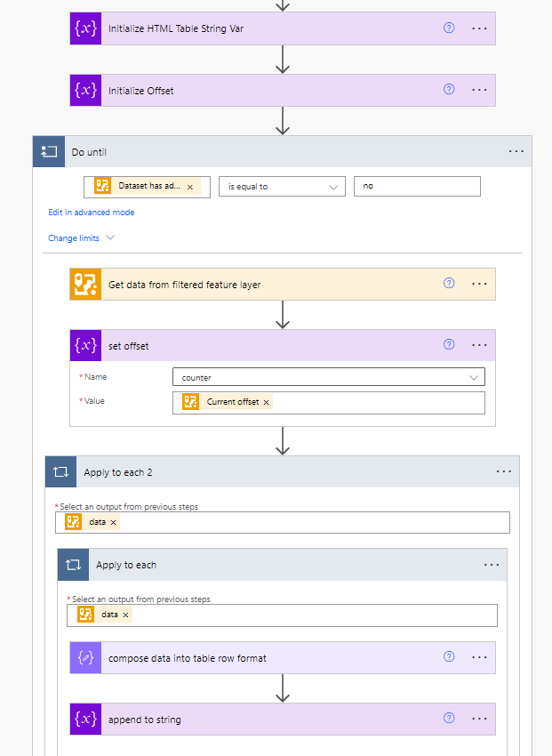
Task: Remove the Dataset has additional token
Action: pos(190,187)
